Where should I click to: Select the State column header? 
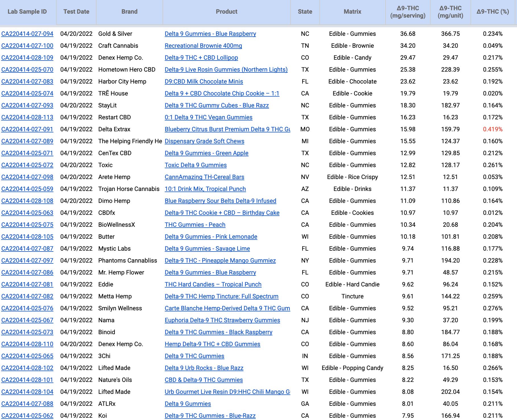305,12
